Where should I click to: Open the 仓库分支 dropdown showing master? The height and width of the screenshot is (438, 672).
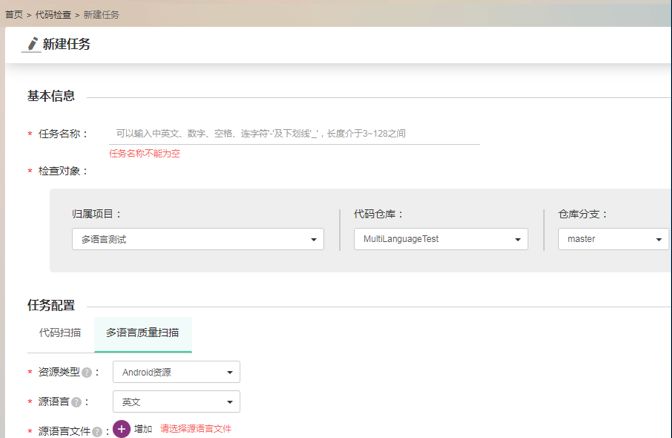(x=613, y=239)
